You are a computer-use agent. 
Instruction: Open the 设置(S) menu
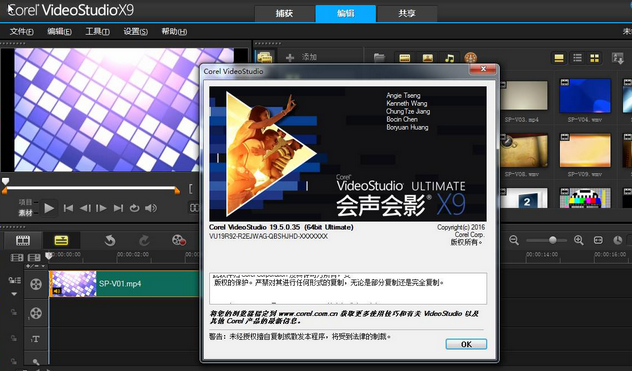point(135,31)
